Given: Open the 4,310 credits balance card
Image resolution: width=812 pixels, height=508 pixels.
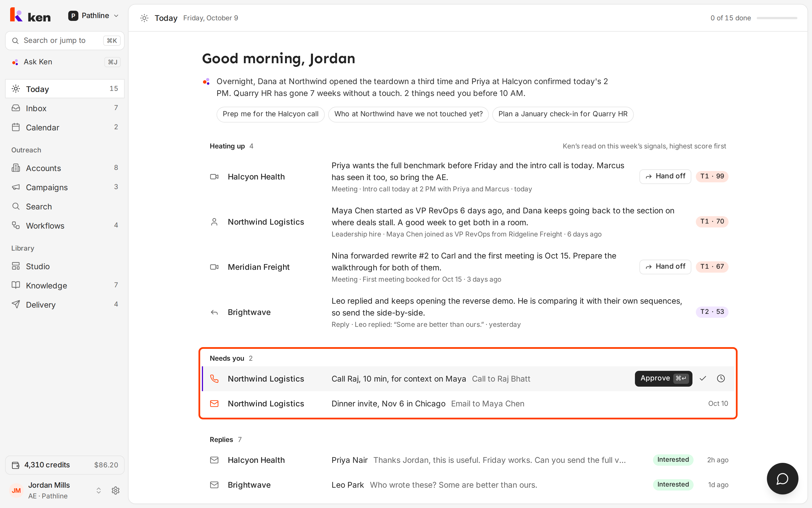Looking at the screenshot, I should click(65, 465).
